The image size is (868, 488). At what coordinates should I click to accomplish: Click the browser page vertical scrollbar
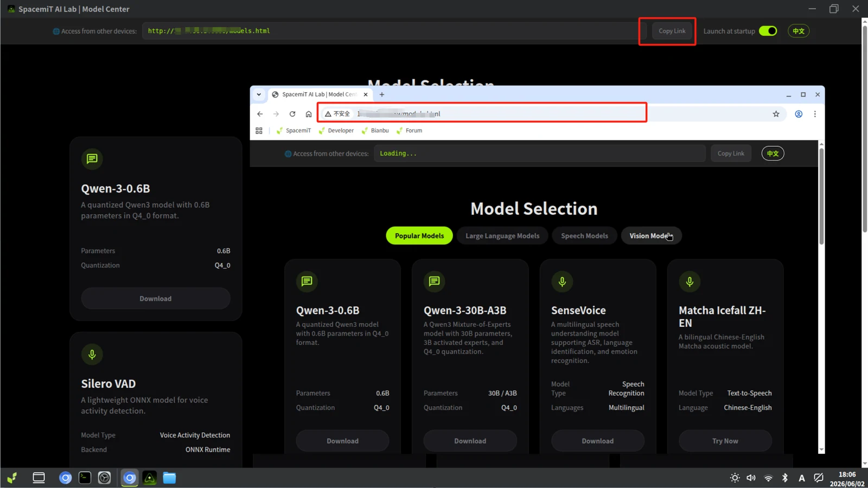tap(821, 195)
